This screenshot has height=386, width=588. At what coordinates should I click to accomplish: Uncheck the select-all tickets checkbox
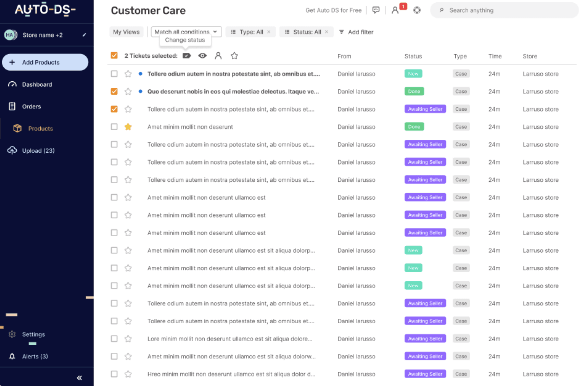[114, 56]
